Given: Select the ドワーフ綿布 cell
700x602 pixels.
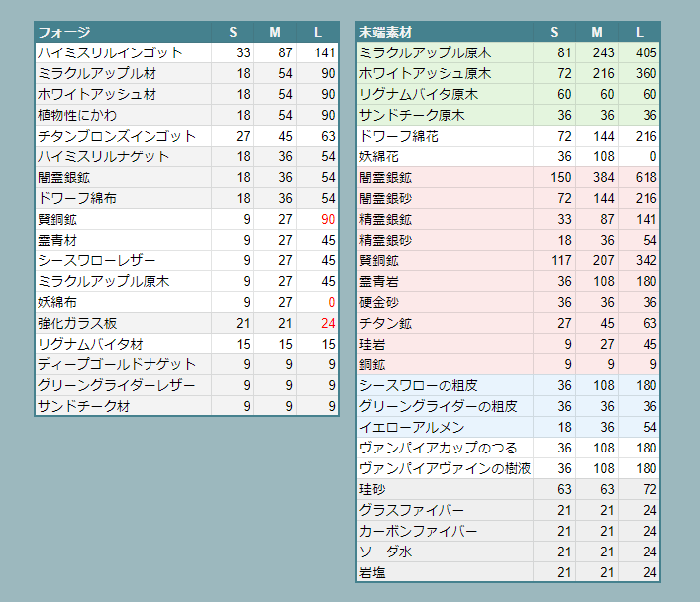Looking at the screenshot, I should 123,198.
